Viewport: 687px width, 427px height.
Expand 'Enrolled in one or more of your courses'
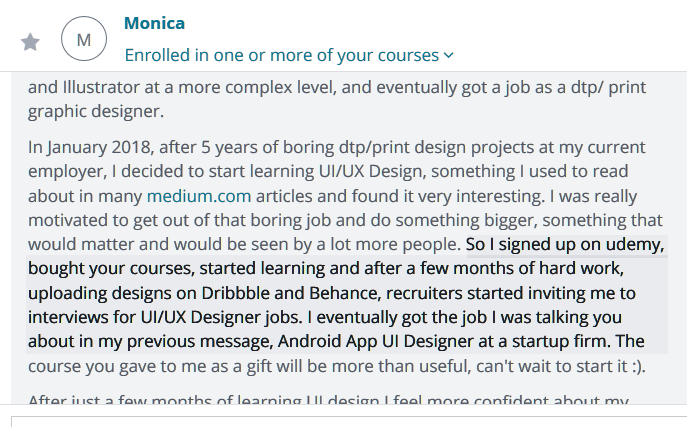[x=289, y=56]
